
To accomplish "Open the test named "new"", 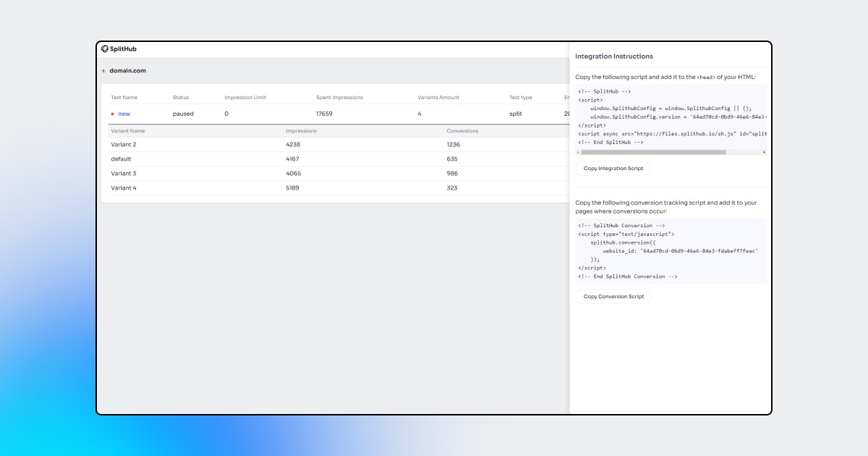I will (124, 114).
